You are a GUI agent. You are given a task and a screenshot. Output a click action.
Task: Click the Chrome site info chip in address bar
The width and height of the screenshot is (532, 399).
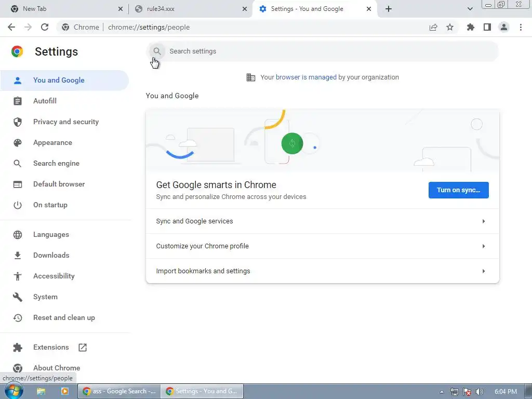click(81, 27)
